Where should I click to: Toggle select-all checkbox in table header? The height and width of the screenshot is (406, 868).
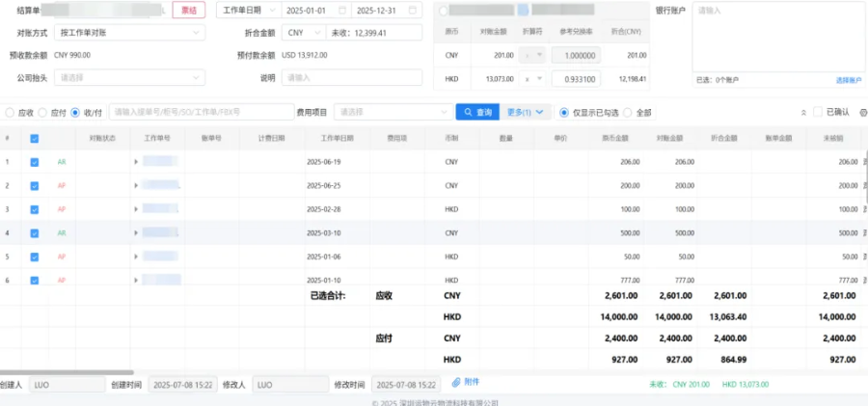(35, 139)
